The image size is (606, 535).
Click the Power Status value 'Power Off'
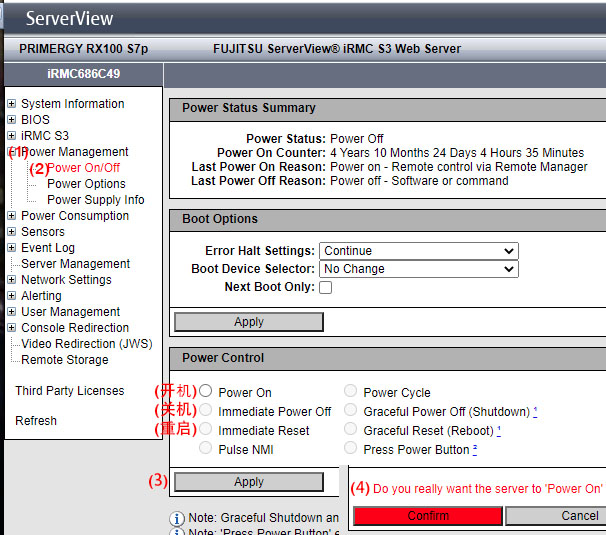pyautogui.click(x=357, y=138)
